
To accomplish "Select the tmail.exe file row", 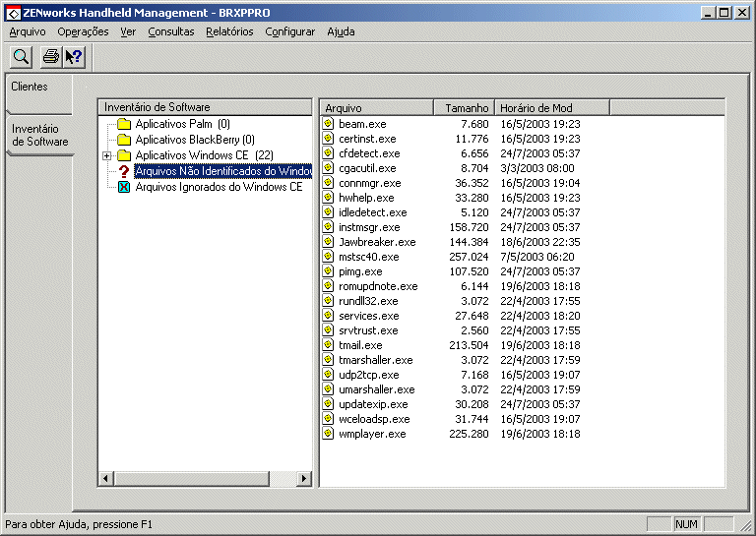I will (x=452, y=345).
